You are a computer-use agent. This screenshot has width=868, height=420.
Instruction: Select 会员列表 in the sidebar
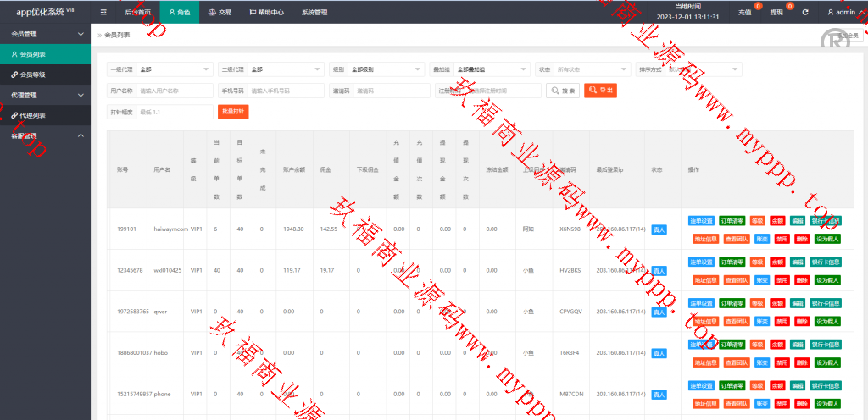pyautogui.click(x=32, y=54)
